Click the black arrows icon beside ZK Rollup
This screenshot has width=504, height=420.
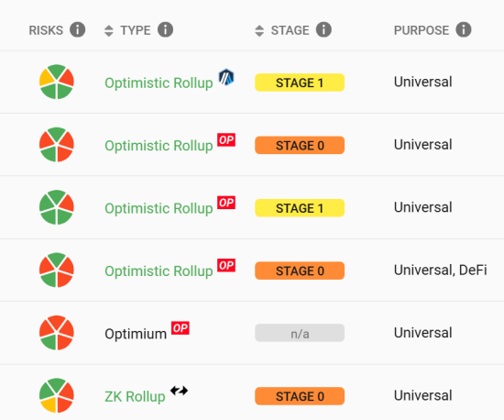click(x=179, y=391)
